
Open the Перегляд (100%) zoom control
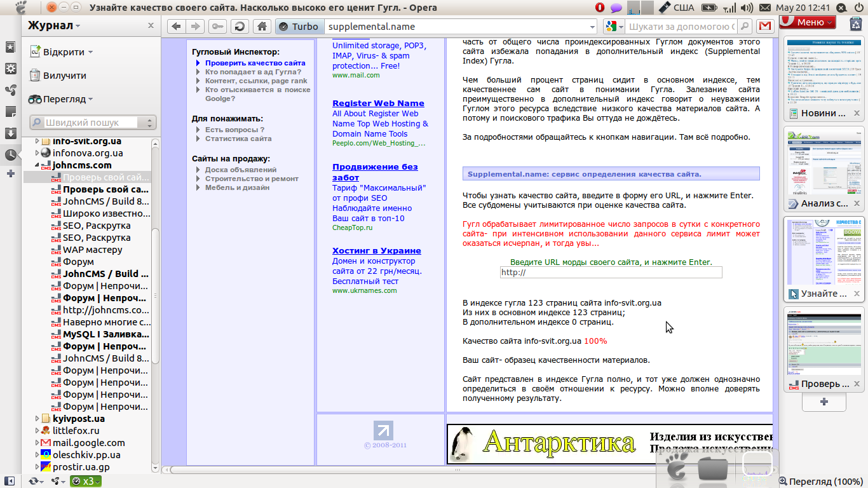tap(821, 481)
